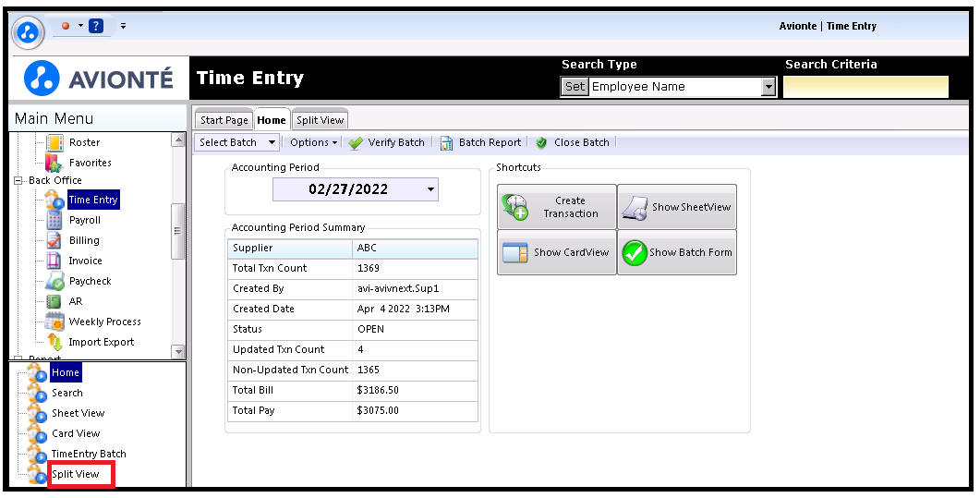Click icon next to Split View tree item
This screenshot has width=980, height=498.
coord(38,474)
